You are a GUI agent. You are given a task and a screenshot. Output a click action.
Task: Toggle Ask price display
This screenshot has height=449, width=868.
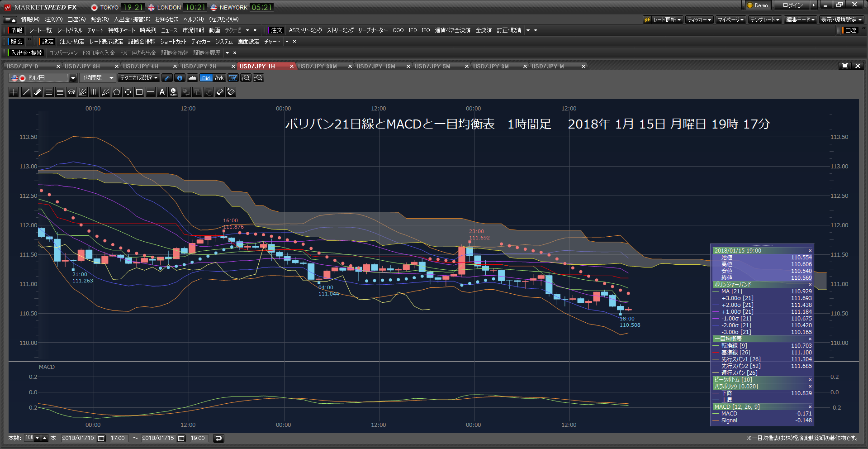pyautogui.click(x=219, y=78)
